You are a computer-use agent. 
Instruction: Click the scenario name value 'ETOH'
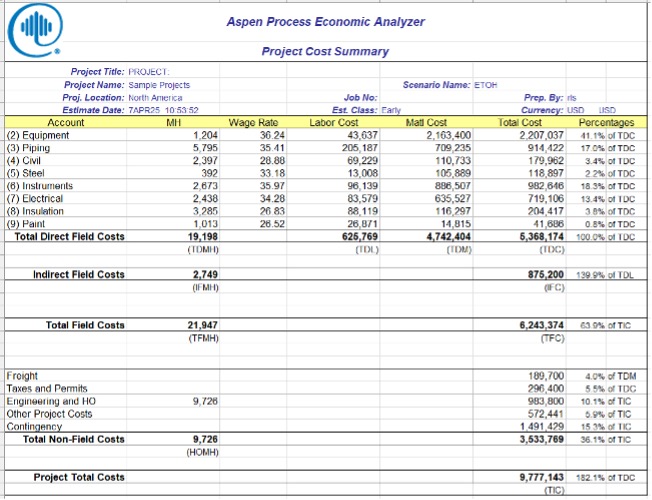point(486,85)
